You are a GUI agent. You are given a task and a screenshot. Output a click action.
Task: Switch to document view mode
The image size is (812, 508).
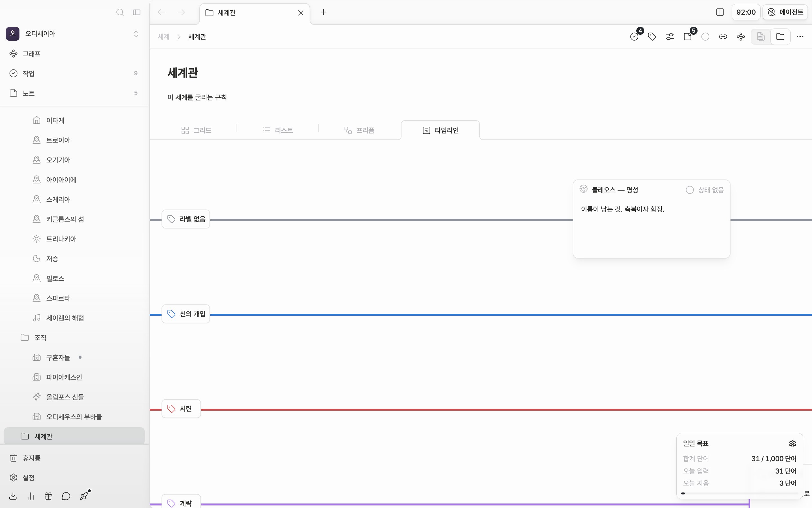(761, 37)
